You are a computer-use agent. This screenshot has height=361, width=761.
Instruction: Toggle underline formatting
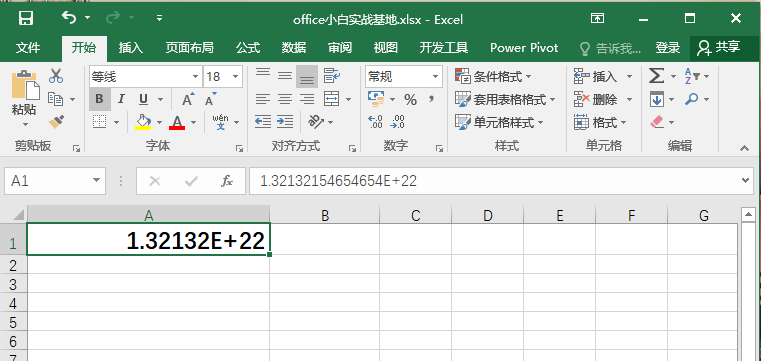[x=143, y=99]
